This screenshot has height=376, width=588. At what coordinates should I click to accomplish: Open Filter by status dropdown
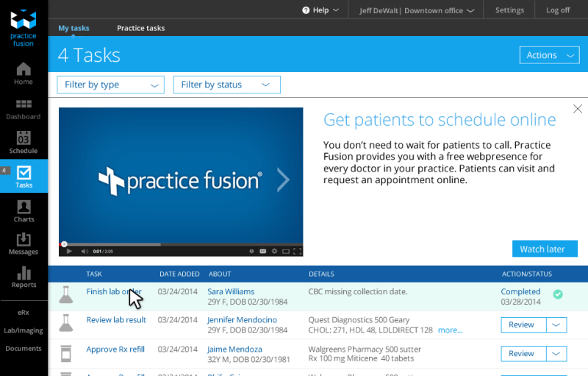[x=227, y=85]
